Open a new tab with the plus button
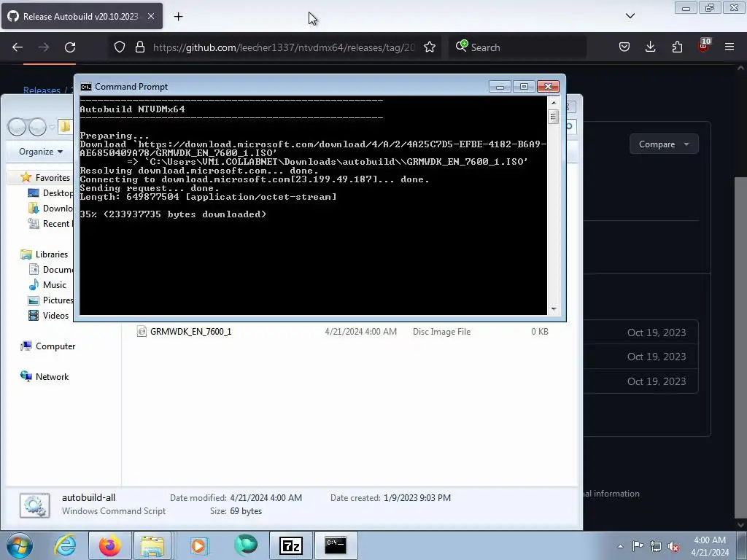 (x=178, y=17)
